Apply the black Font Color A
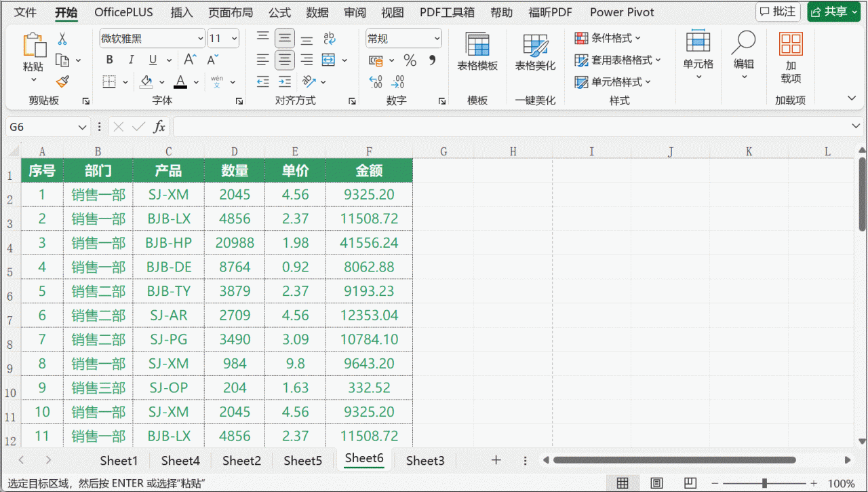868x492 pixels. [x=180, y=82]
